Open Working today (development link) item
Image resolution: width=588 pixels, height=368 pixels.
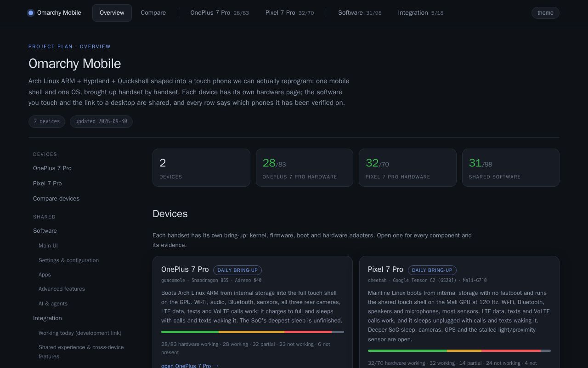[x=80, y=333]
